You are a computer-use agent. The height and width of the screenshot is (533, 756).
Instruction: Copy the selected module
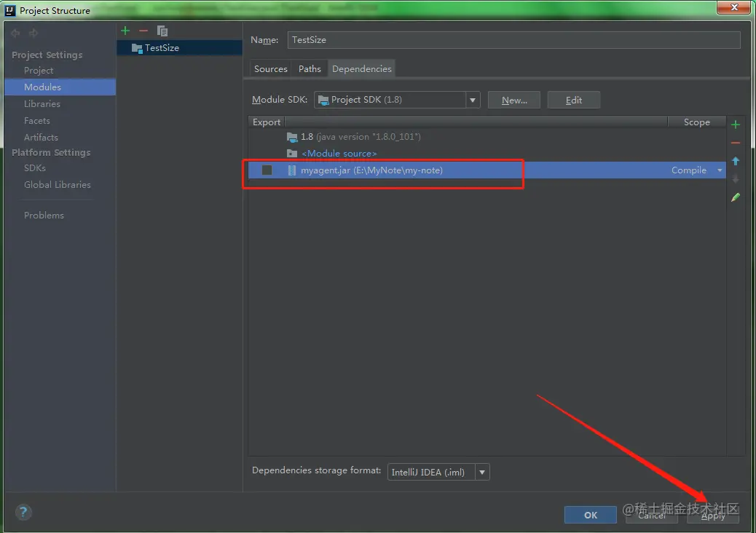(x=162, y=31)
